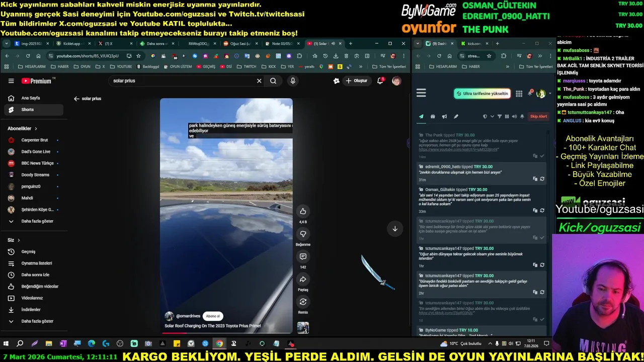Click the Oluştur create button
644x362 pixels.
pyautogui.click(x=357, y=81)
